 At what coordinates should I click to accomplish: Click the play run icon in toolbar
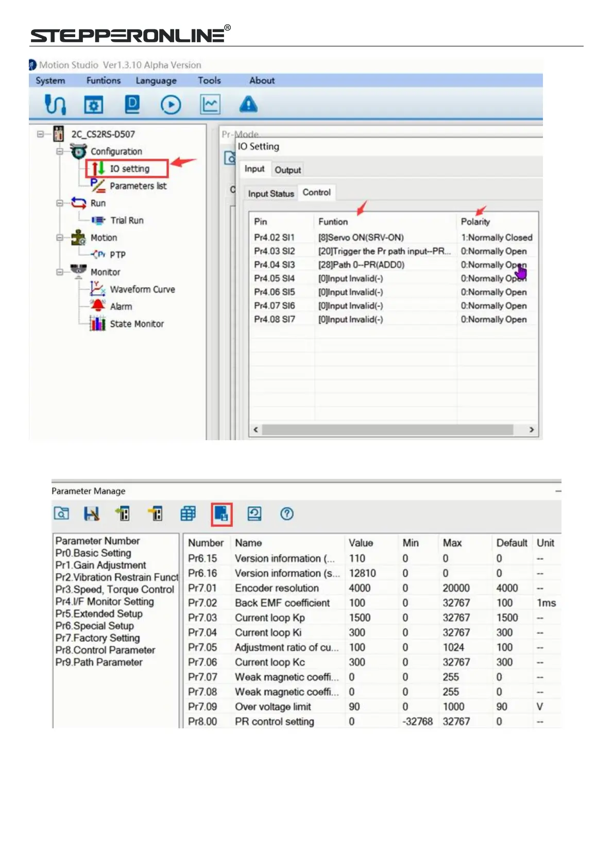point(171,105)
